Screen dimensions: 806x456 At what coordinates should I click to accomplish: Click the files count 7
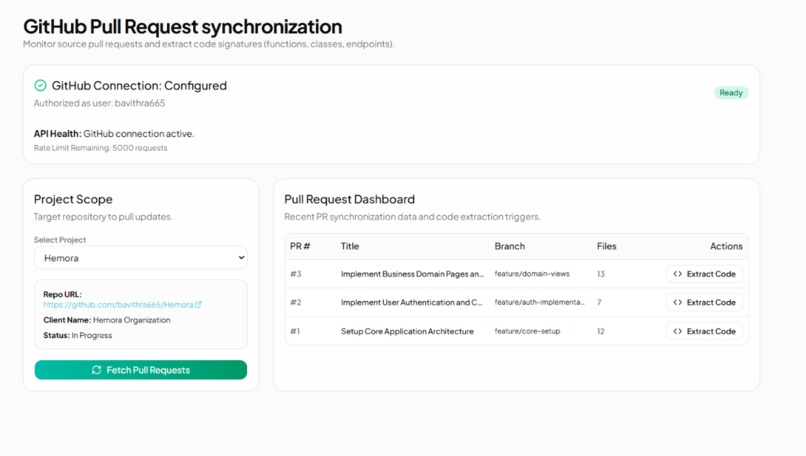(599, 302)
